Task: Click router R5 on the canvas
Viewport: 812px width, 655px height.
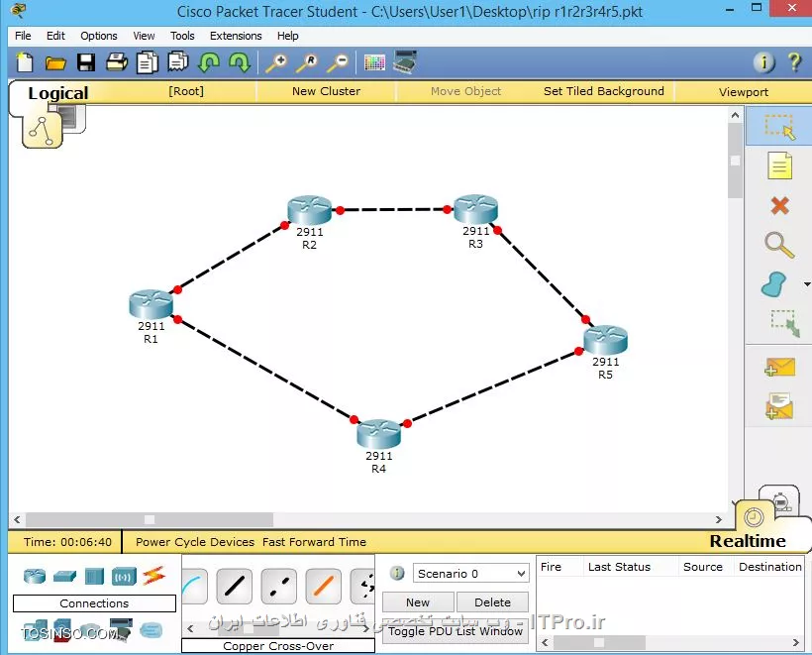Action: point(605,340)
